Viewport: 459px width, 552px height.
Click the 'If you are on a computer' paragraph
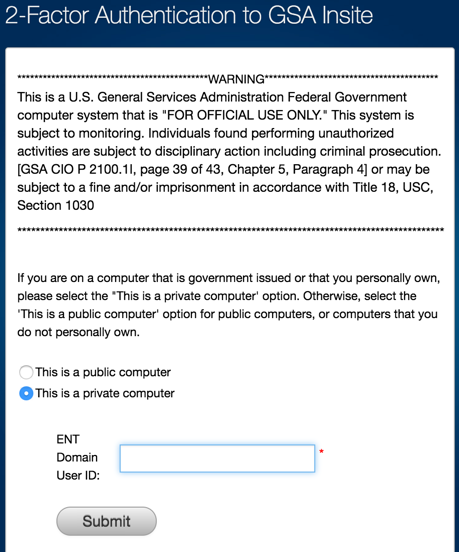pos(229,305)
